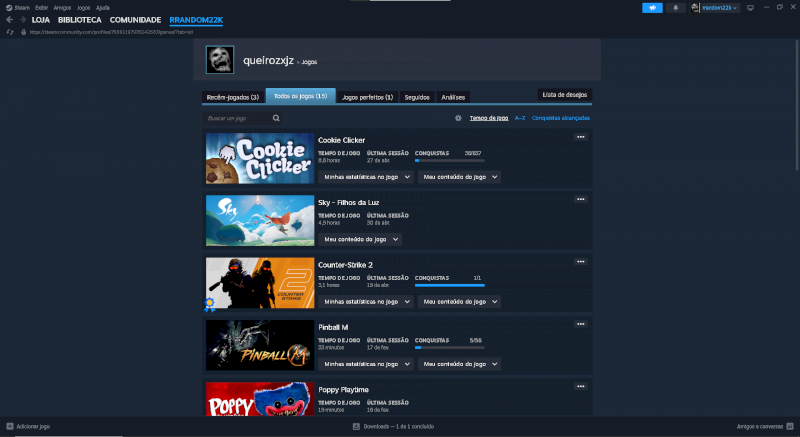The height and width of the screenshot is (437, 800).
Task: Click the back navigation arrow
Action: click(9, 20)
